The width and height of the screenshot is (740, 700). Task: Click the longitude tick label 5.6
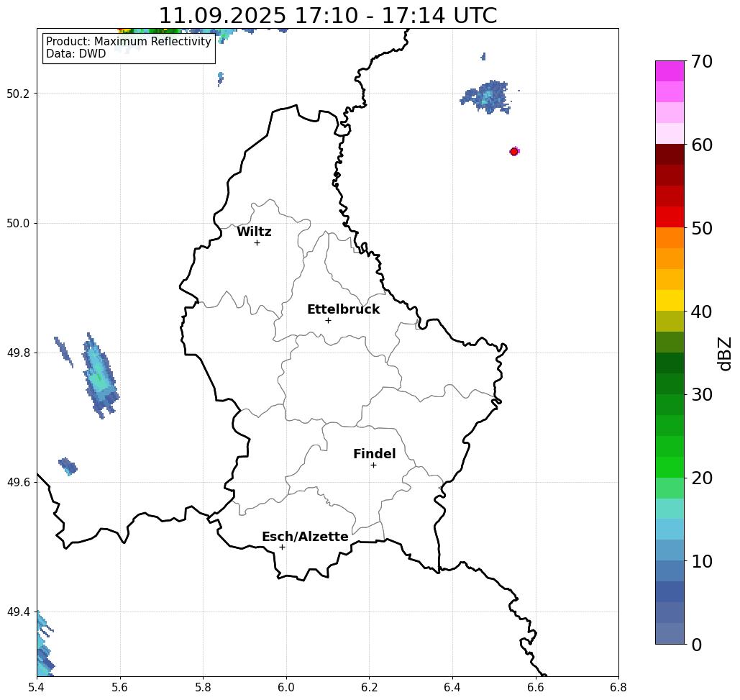click(120, 687)
